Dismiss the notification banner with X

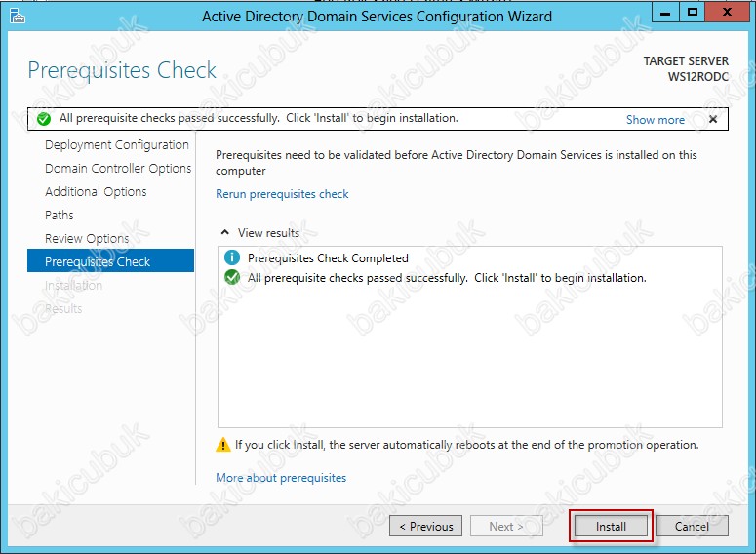click(x=713, y=119)
